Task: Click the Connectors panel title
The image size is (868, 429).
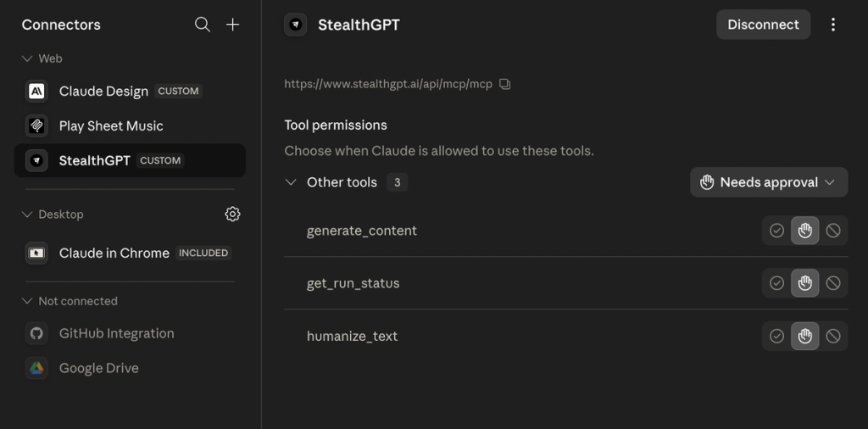Action: click(x=61, y=25)
